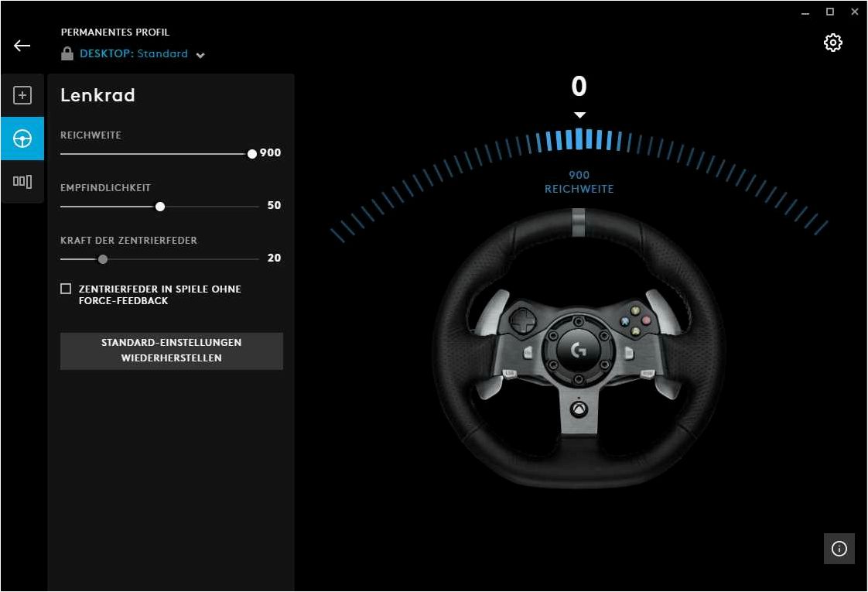
Task: Minimize the G HUB window
Action: click(x=805, y=12)
